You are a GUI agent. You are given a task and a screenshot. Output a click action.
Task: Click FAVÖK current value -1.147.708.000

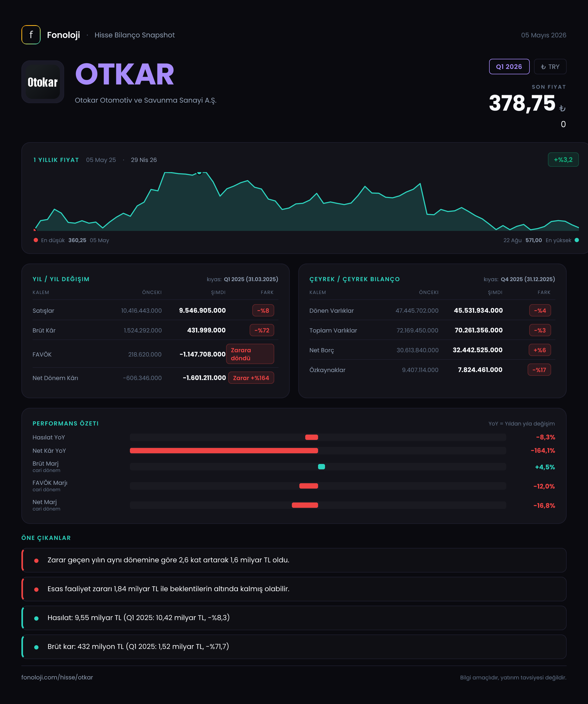coord(203,354)
